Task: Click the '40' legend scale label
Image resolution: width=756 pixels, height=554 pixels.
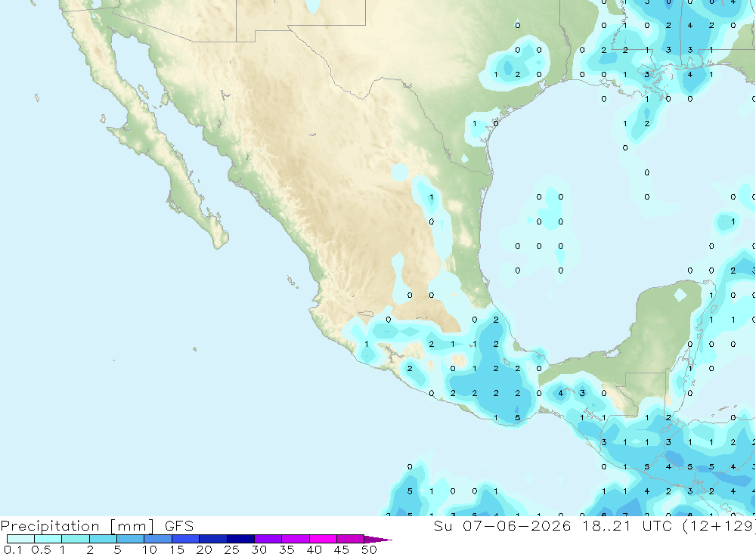Action: pyautogui.click(x=314, y=549)
